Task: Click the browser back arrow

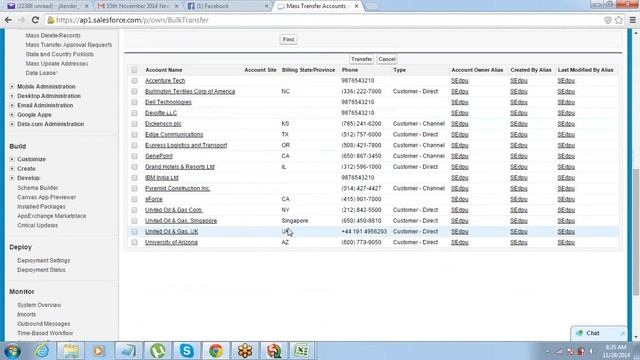Action: [x=8, y=20]
